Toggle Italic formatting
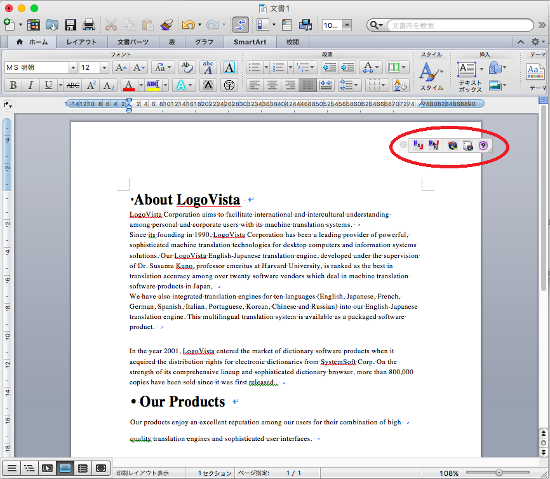The image size is (550, 479). point(31,85)
